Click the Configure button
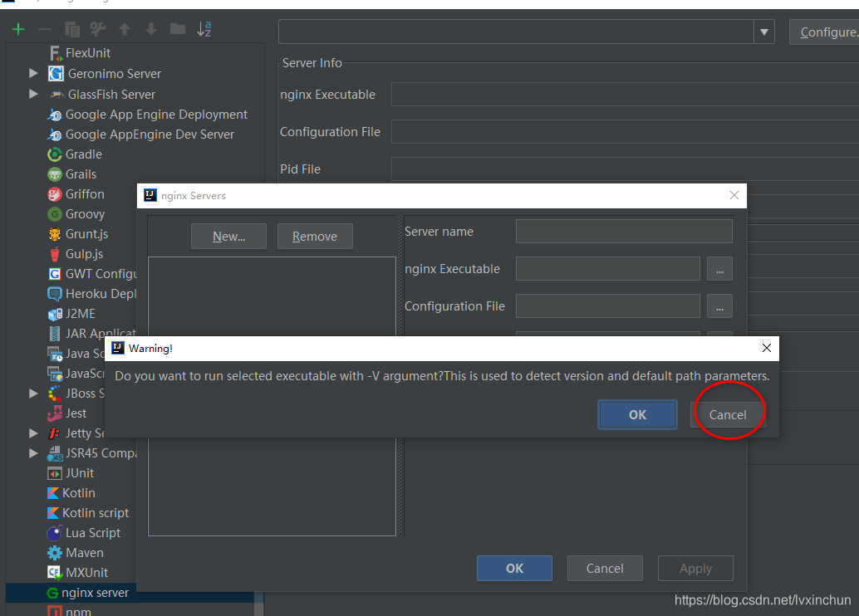Screen dimensions: 859x616 (824, 32)
